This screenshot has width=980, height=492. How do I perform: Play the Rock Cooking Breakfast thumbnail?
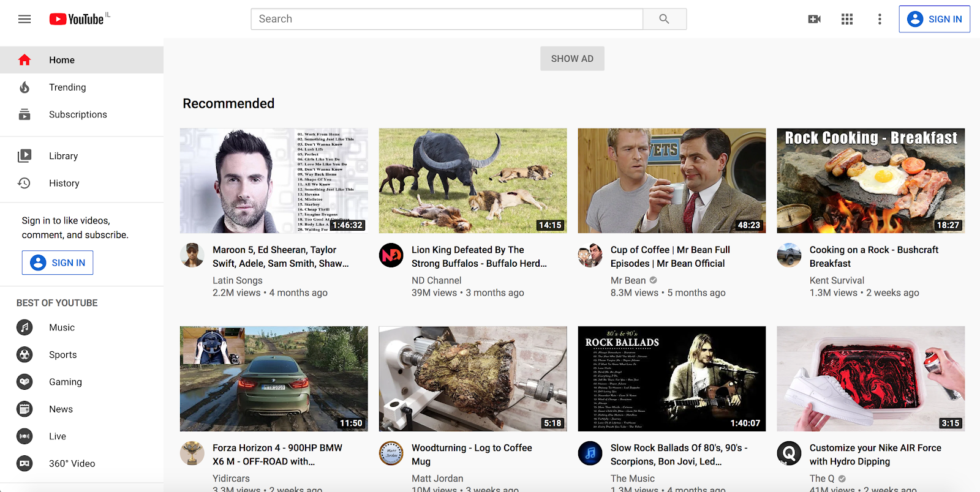(871, 181)
